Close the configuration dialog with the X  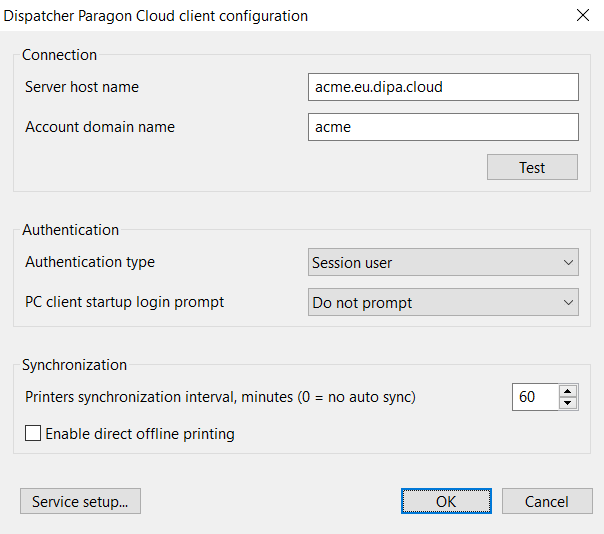(x=583, y=15)
